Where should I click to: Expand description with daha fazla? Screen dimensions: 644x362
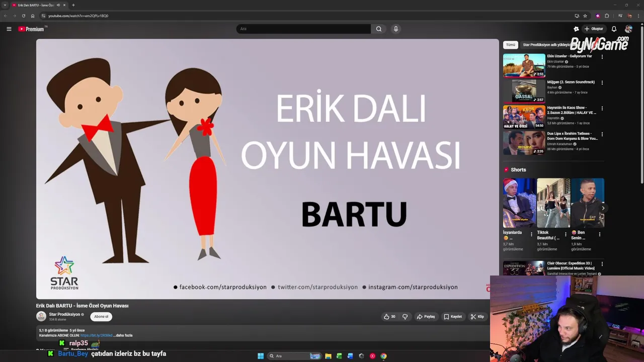pos(123,335)
